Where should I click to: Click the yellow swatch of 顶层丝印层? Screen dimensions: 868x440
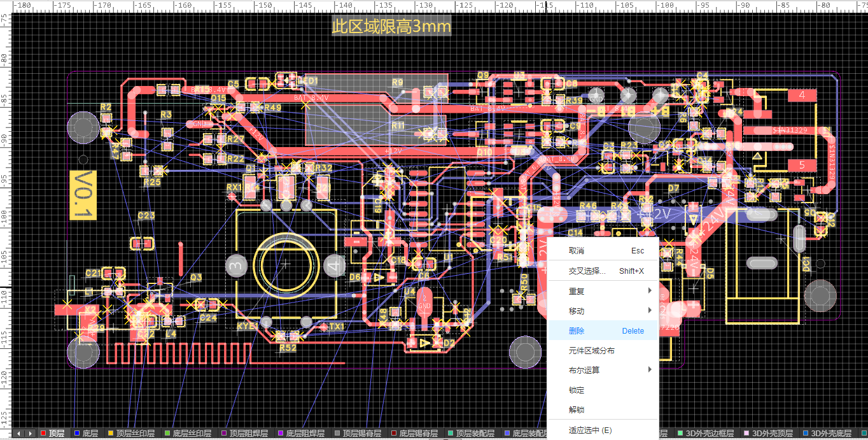pyautogui.click(x=111, y=434)
